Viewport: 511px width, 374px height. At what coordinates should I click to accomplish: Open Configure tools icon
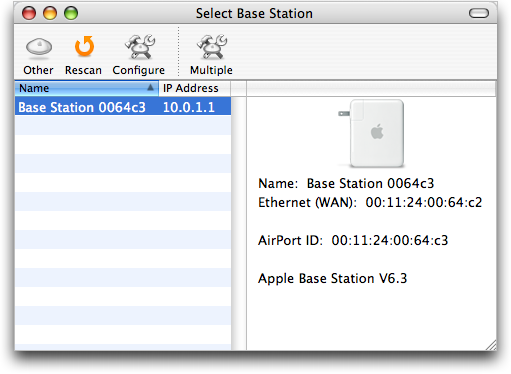click(140, 47)
